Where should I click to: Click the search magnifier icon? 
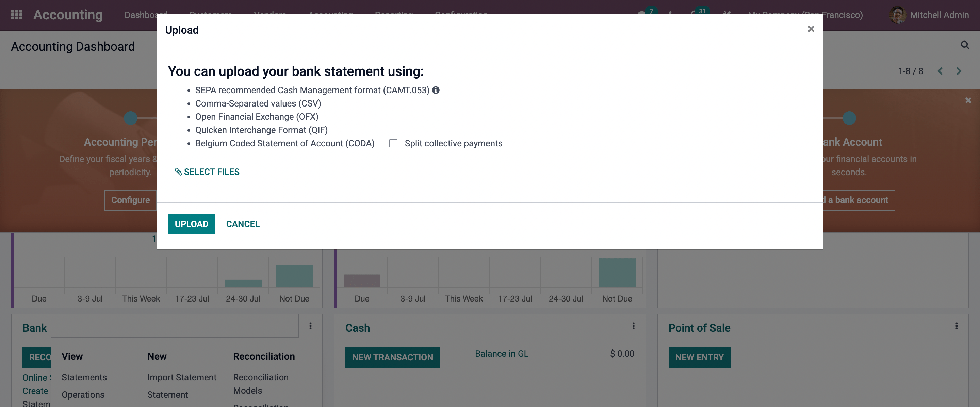[964, 45]
